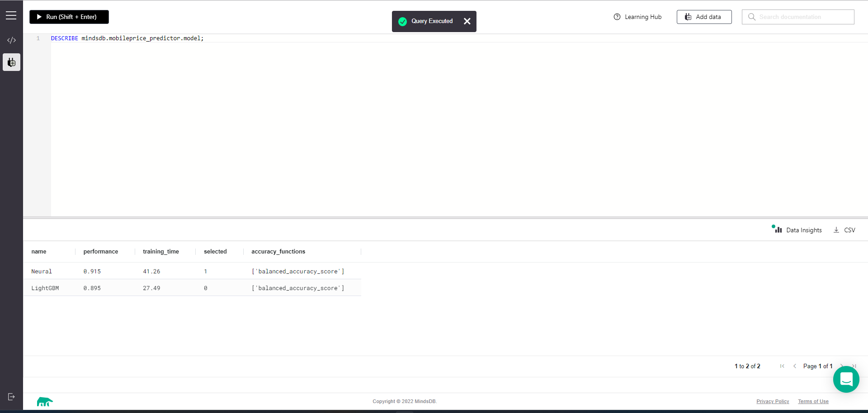Open the Data Insights chart icon
This screenshot has height=413, width=868.
pyautogui.click(x=777, y=229)
